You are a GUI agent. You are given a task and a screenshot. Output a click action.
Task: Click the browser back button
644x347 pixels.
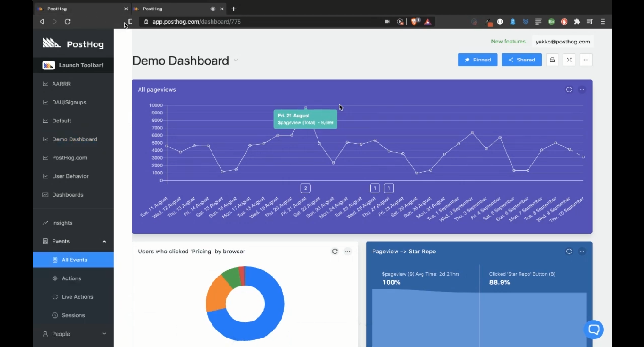pos(42,22)
